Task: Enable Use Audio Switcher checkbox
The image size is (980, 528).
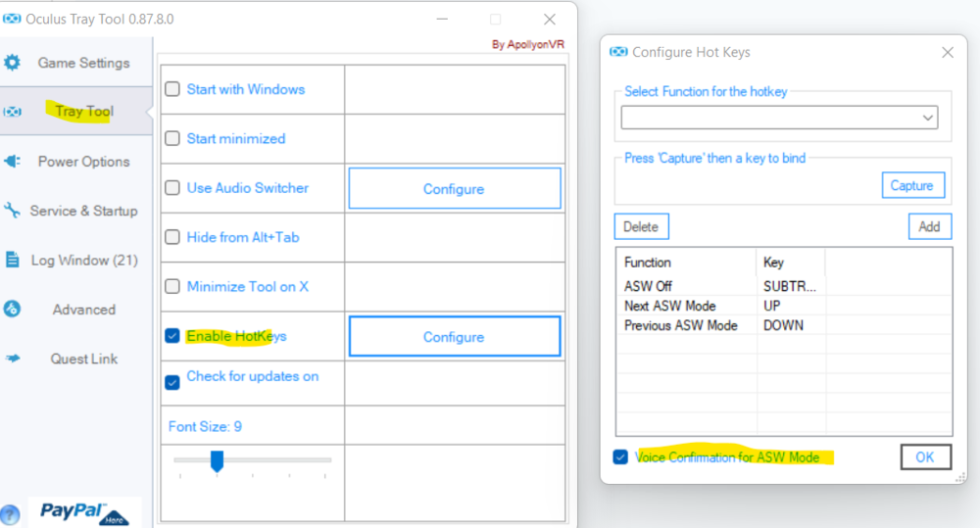Action: pos(172,188)
